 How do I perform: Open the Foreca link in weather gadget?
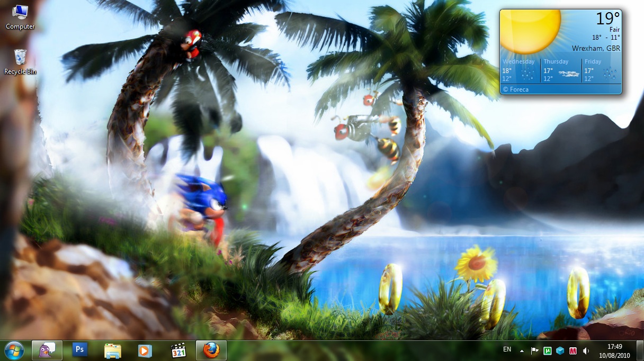[x=515, y=89]
